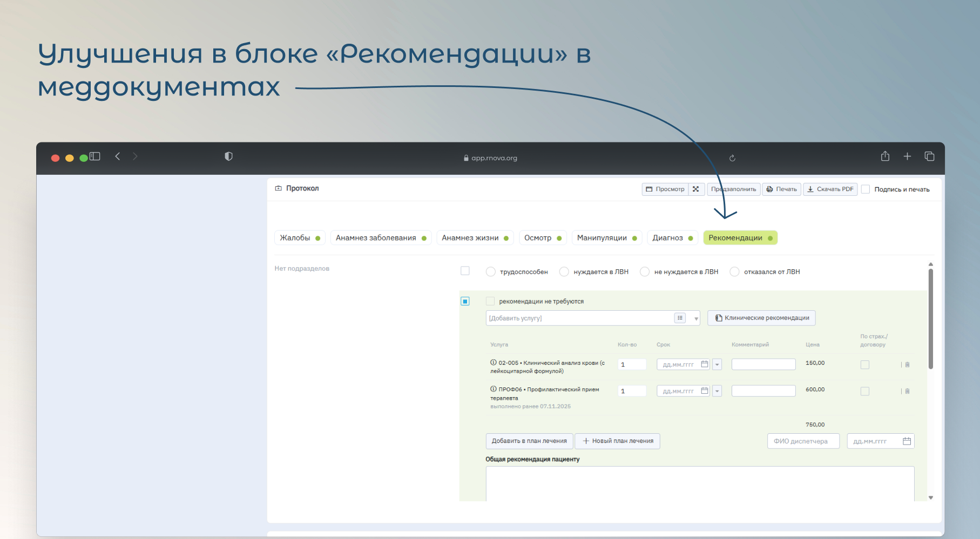The width and height of the screenshot is (980, 539).
Task: Click info icon beside 02-005 service
Action: 494,363
